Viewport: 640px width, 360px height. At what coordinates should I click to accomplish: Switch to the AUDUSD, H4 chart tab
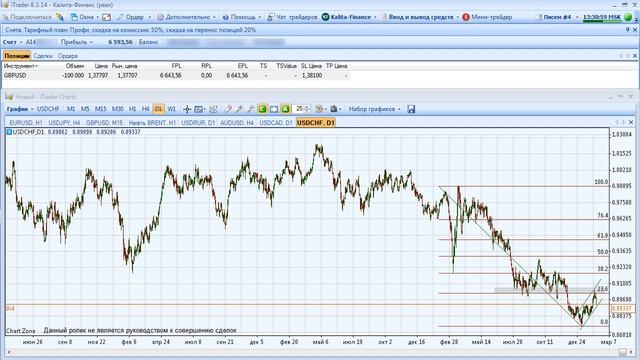pos(237,122)
